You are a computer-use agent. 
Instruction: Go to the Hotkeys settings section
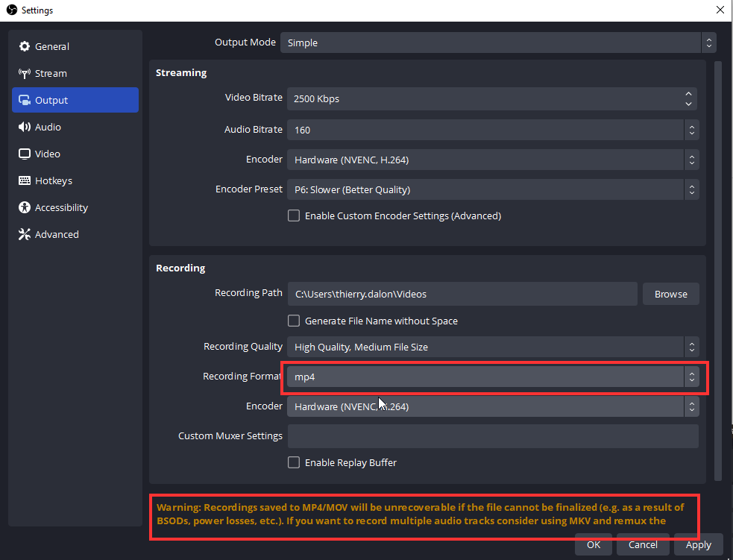pos(75,180)
